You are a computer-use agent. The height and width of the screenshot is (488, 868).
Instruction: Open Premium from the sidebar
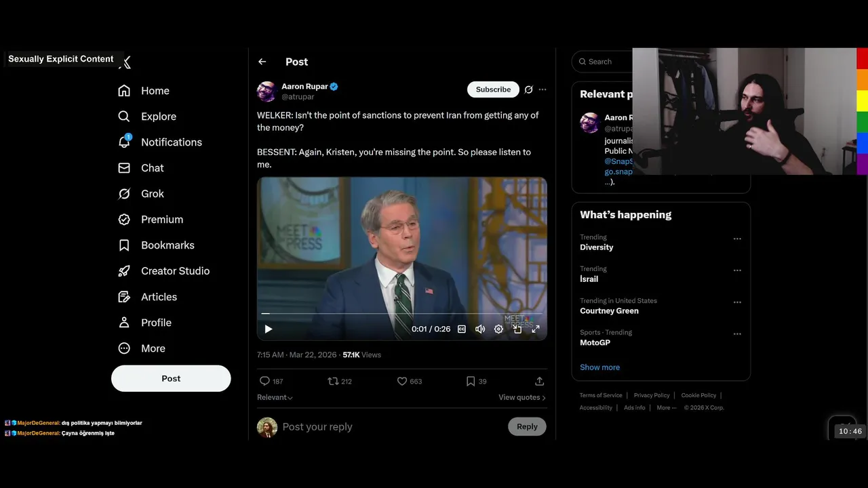point(151,220)
